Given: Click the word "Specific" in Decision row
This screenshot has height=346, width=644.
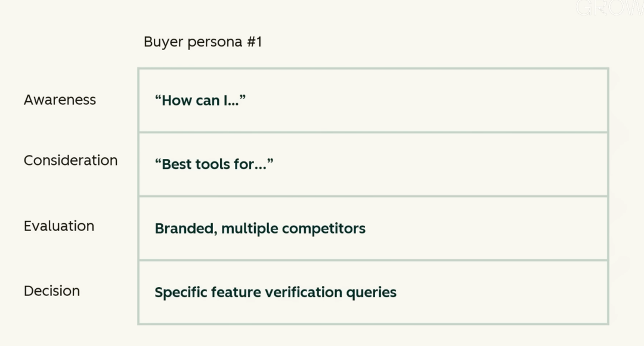Looking at the screenshot, I should (x=181, y=292).
